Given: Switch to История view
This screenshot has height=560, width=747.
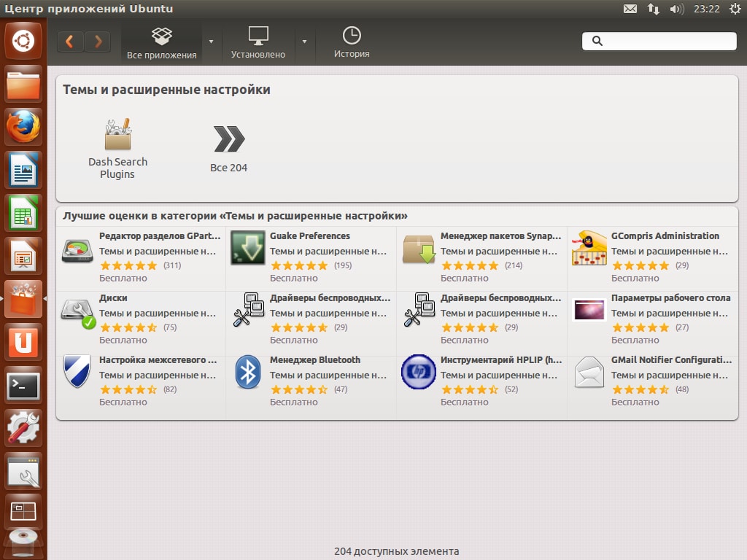Looking at the screenshot, I should tap(352, 42).
